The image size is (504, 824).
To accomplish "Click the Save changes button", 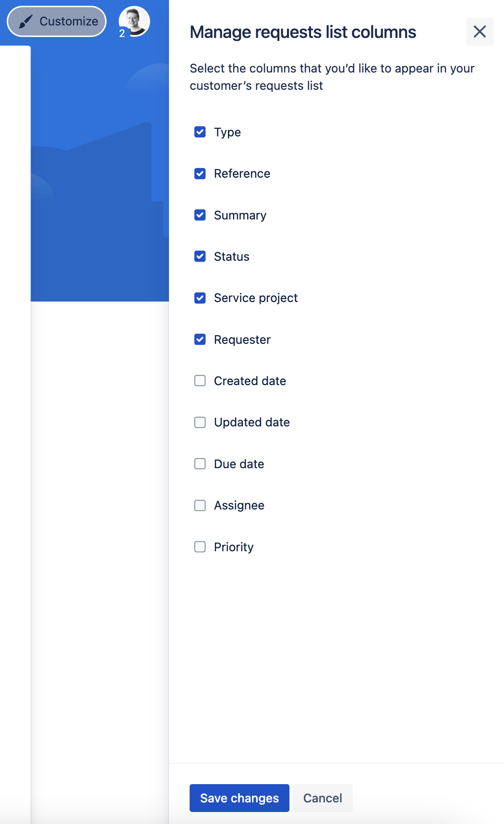I will (239, 798).
